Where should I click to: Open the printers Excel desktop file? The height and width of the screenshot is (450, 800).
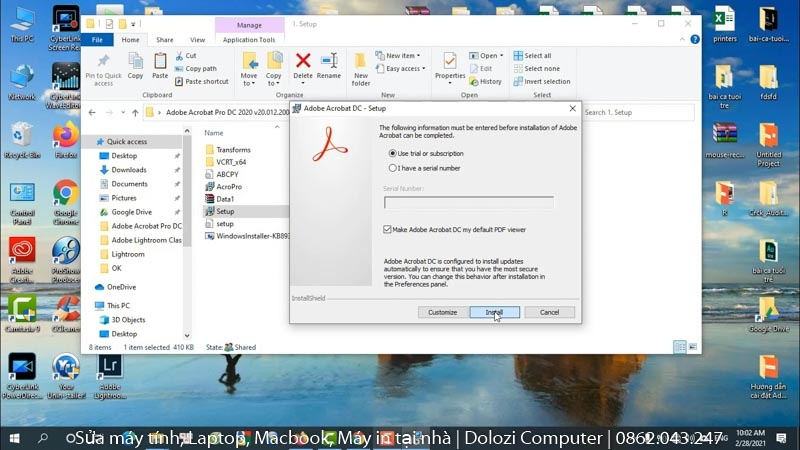[x=724, y=24]
